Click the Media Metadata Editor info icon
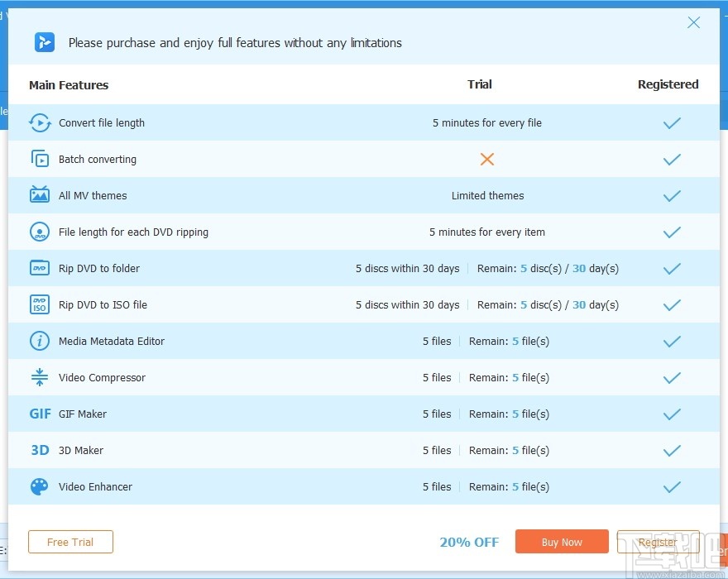The width and height of the screenshot is (728, 579). point(40,341)
